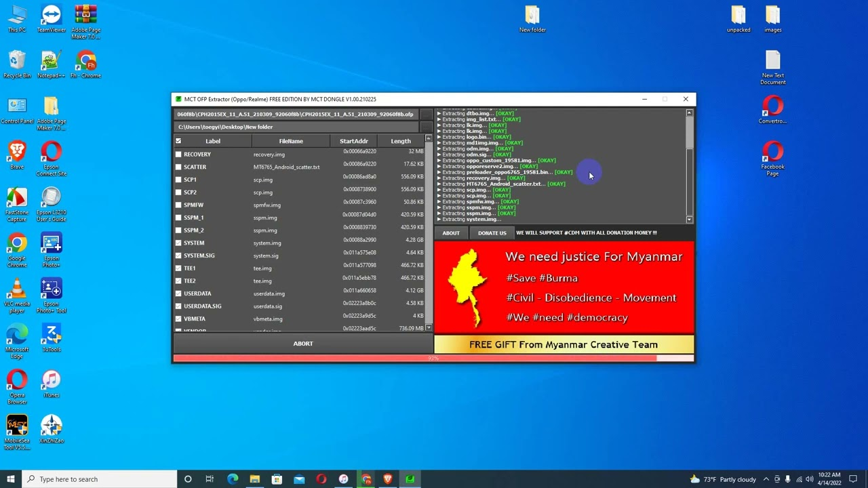This screenshot has height=488, width=868.
Task: Sort by the Length column header
Action: click(401, 141)
